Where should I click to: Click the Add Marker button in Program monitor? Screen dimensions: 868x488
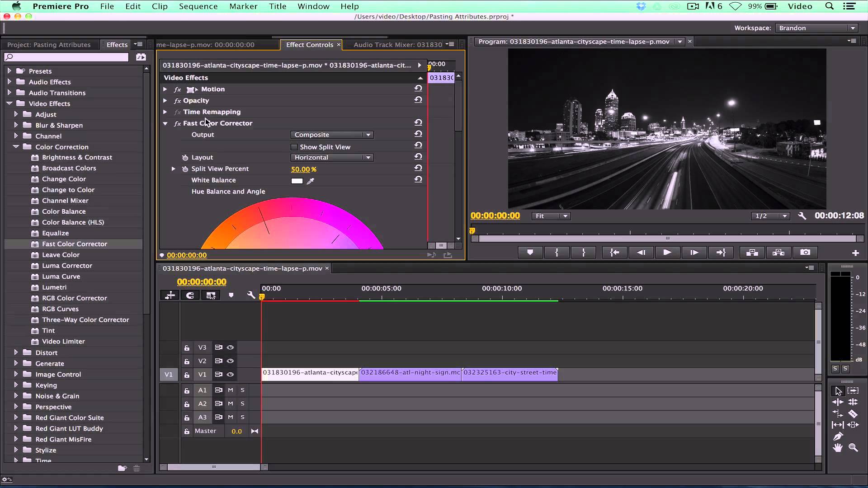(530, 253)
